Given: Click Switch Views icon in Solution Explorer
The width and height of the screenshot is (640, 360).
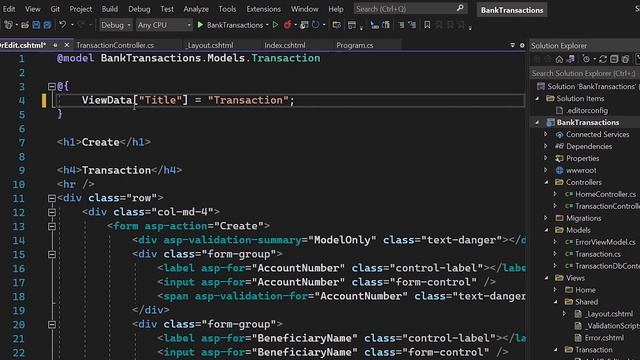Looking at the screenshot, I should tap(570, 60).
